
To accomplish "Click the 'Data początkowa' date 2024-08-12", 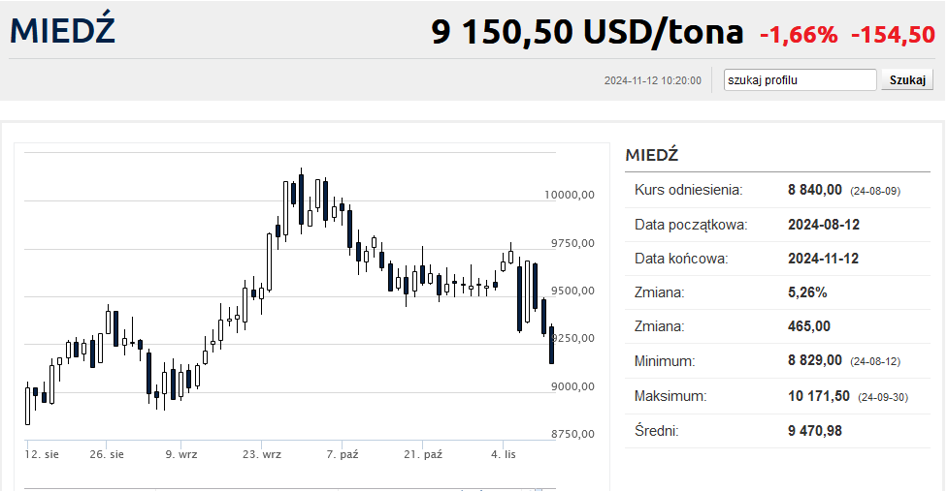I will coord(824,224).
